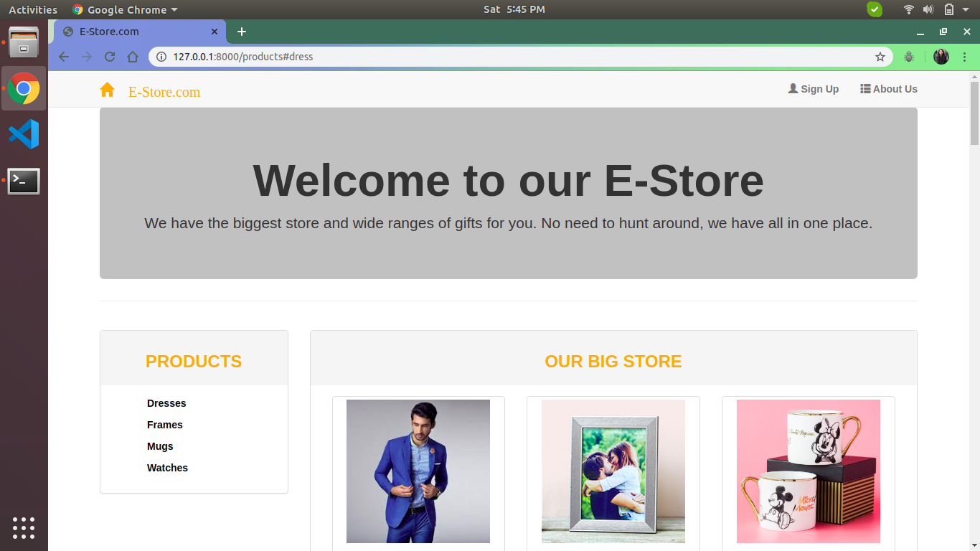Click the OUR BIG STORE heading

coord(613,362)
